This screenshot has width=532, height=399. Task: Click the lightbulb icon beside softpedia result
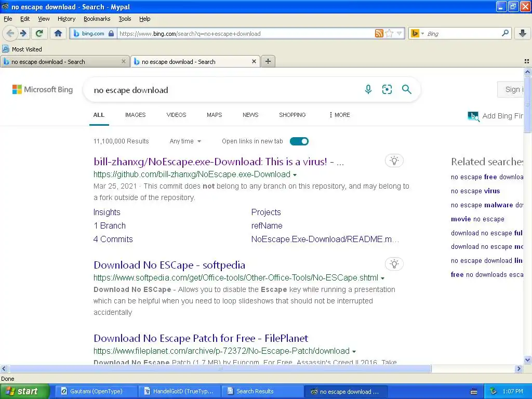click(394, 264)
